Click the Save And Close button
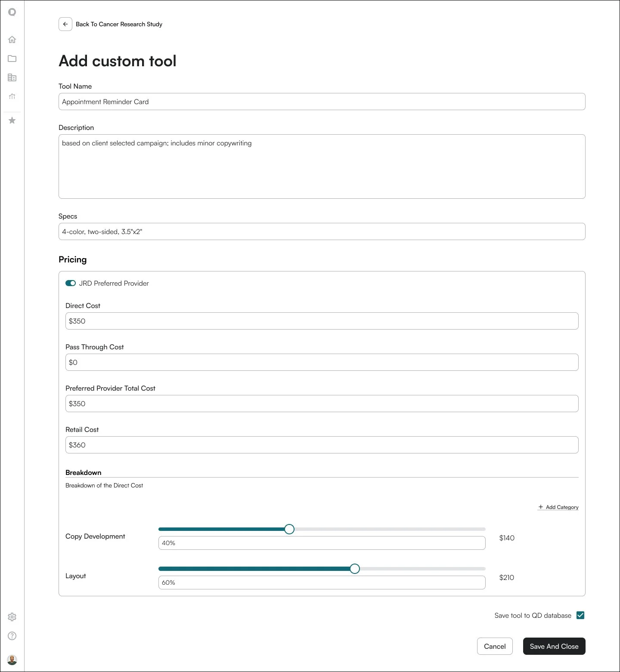This screenshot has height=672, width=620. point(554,646)
